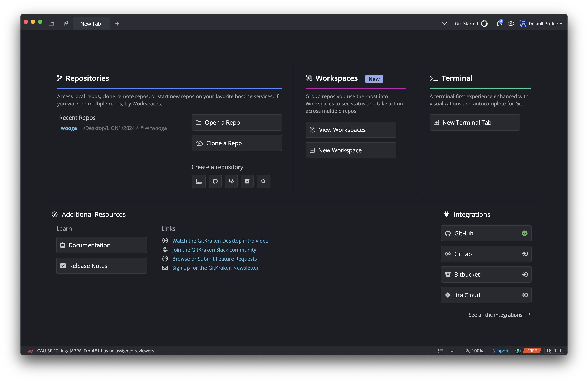The image size is (588, 382).
Task: Click the local computer create repository icon
Action: pyautogui.click(x=198, y=181)
